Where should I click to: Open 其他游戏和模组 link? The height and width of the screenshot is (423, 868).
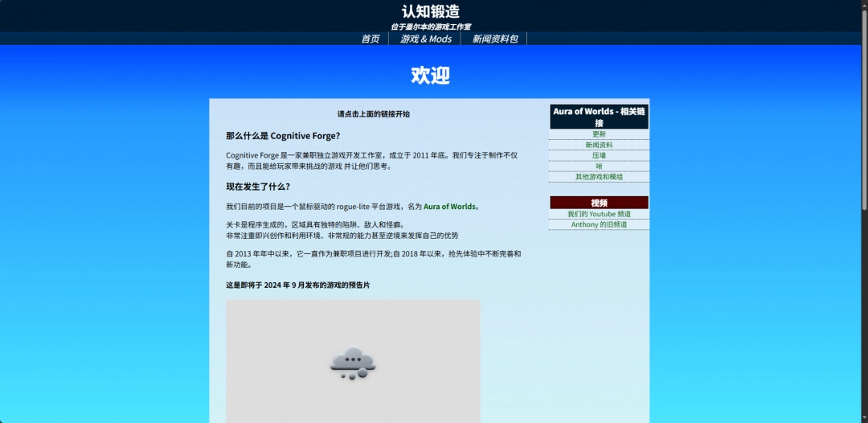599,176
